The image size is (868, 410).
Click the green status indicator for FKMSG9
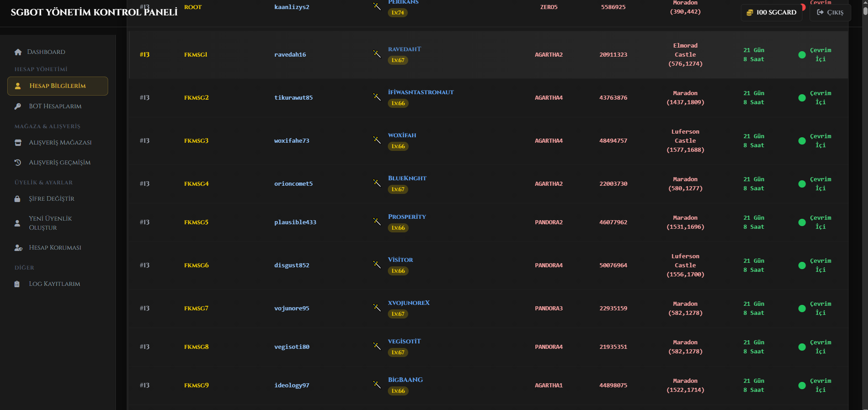click(x=802, y=386)
